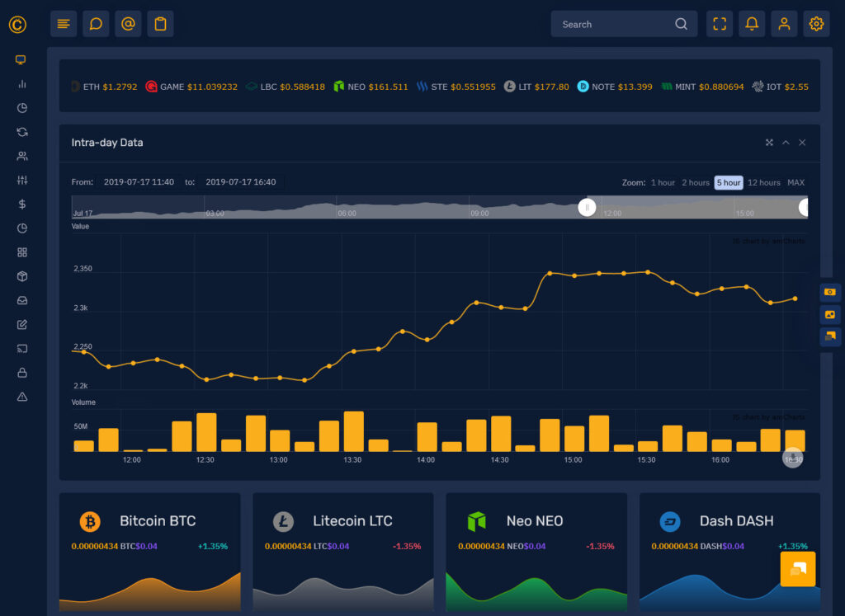Open the warning triangle icon in sidebar
The image size is (845, 616).
pos(22,397)
